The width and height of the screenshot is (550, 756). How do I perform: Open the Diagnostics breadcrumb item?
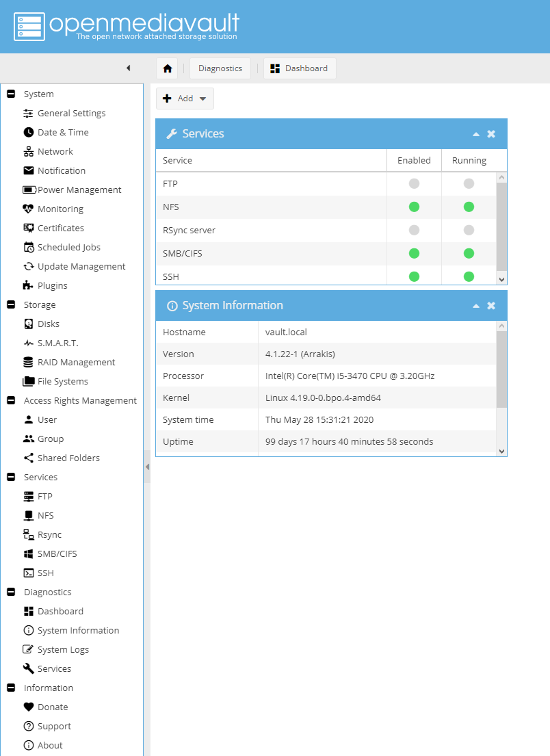pyautogui.click(x=220, y=68)
